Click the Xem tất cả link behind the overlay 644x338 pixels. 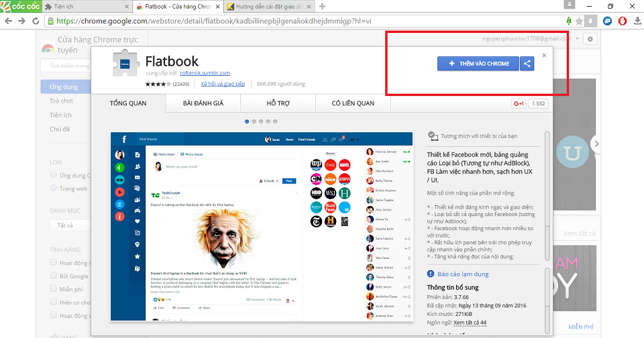click(x=579, y=233)
